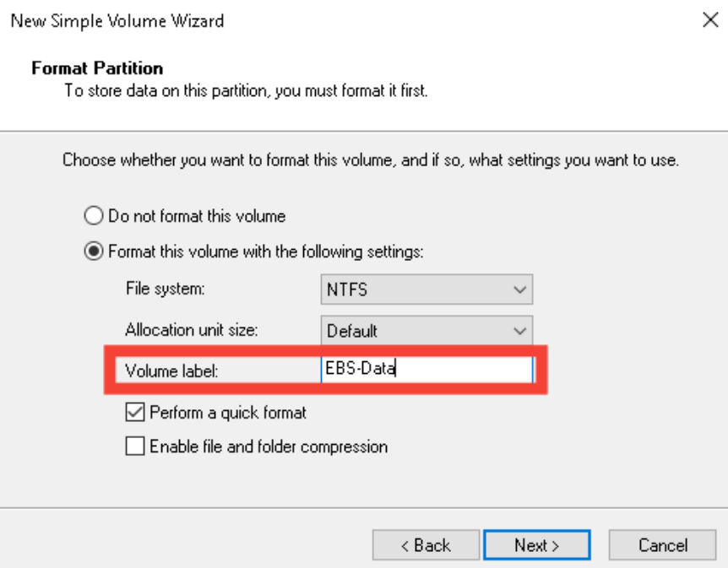Proceed by clicking the 'Next >' button
This screenshot has width=728, height=568.
click(x=536, y=545)
